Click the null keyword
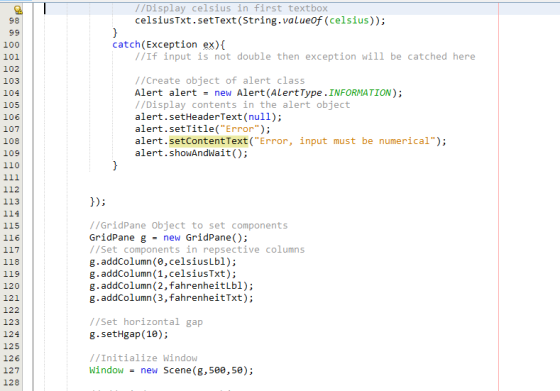The height and width of the screenshot is (391, 560). 259,117
